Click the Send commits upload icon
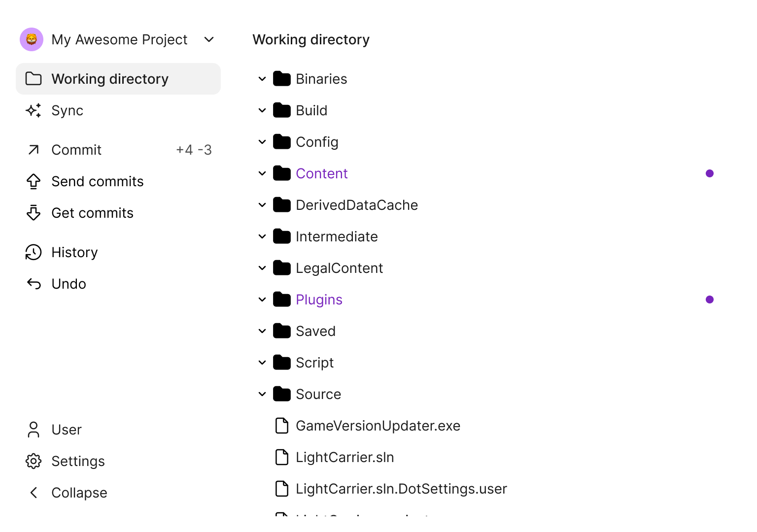The image size is (757, 532). tap(34, 181)
